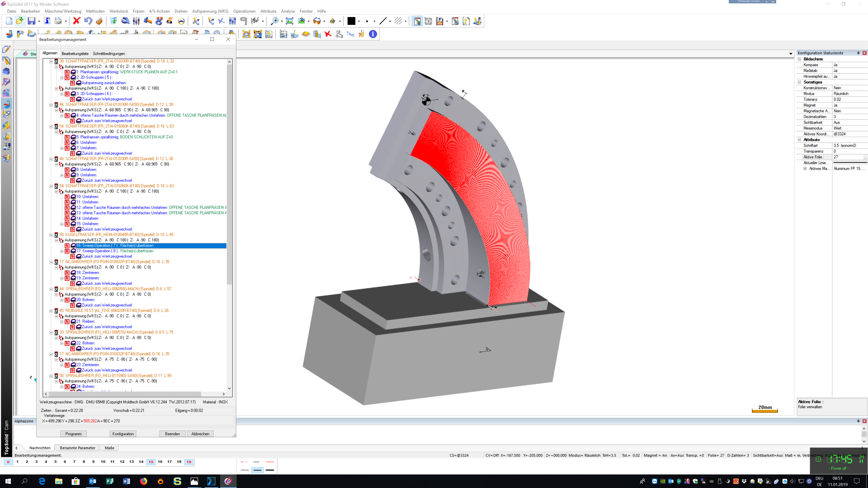Collapse the Bildschirm section in Konfiguration panel
Screen dimensions: 868x488
[x=799, y=59]
